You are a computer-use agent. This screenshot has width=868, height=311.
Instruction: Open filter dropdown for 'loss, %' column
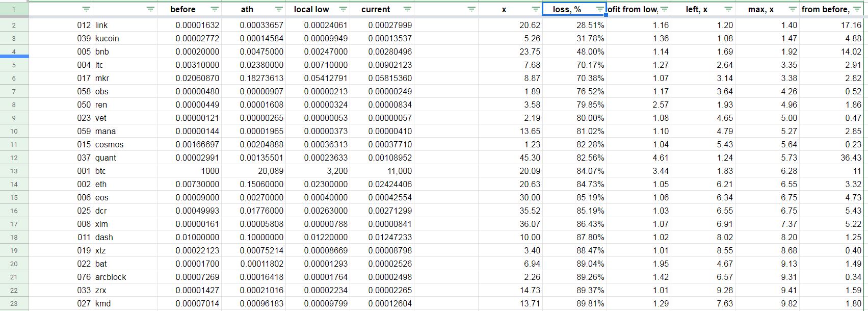[x=599, y=9]
